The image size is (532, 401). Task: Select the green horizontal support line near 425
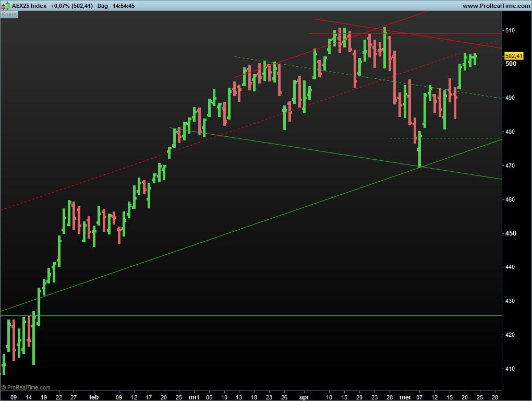pos(261,316)
